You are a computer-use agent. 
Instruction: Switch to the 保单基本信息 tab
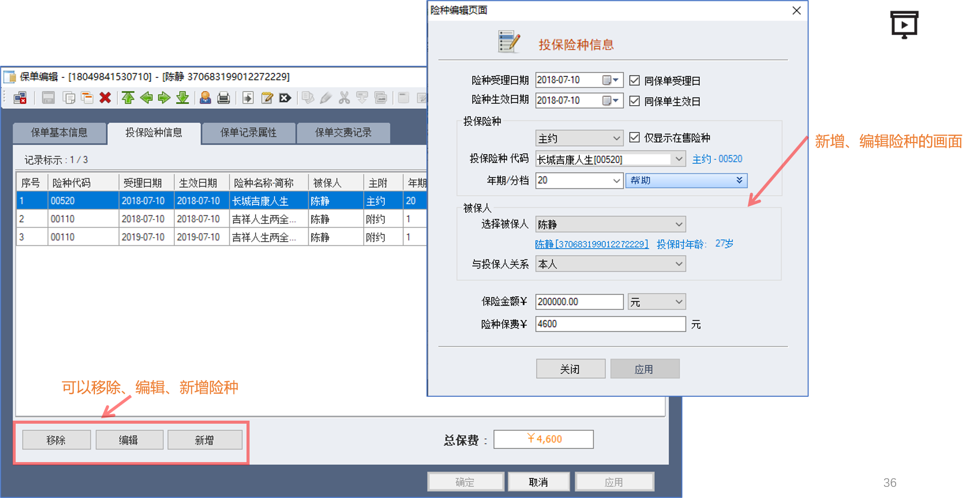click(59, 133)
